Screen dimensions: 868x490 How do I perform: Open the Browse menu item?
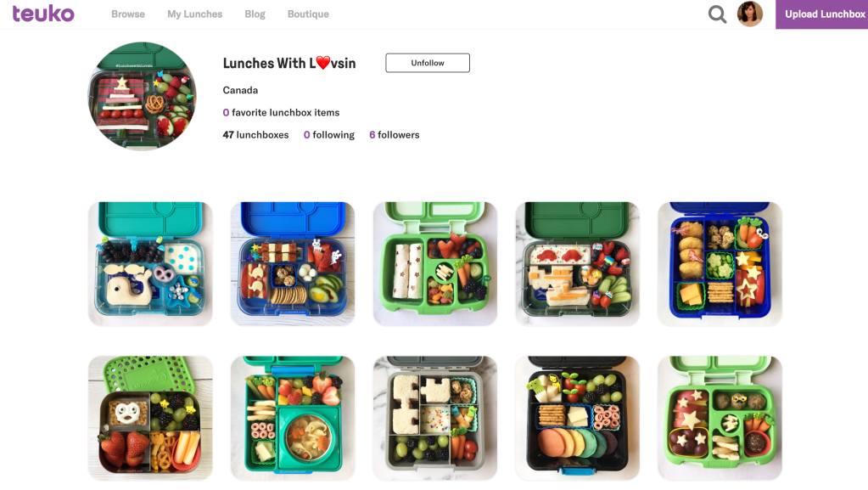coord(128,14)
